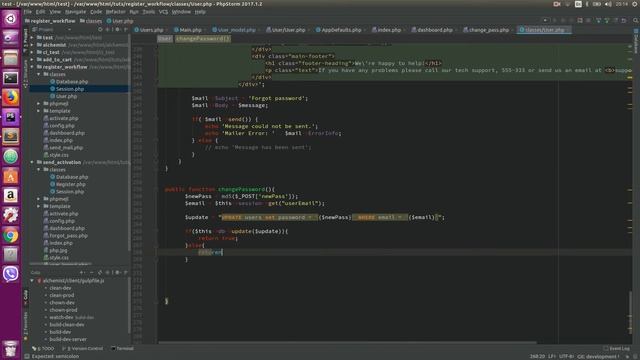Image resolution: width=640 pixels, height=360 pixels.
Task: Click the Project tree vertical scrollbar
Action: (129, 143)
